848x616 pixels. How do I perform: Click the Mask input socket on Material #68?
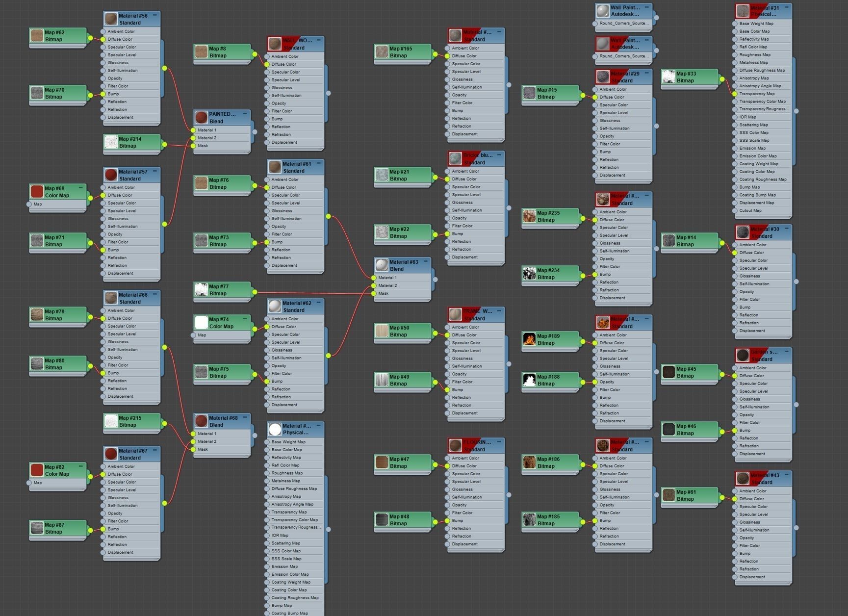193,449
